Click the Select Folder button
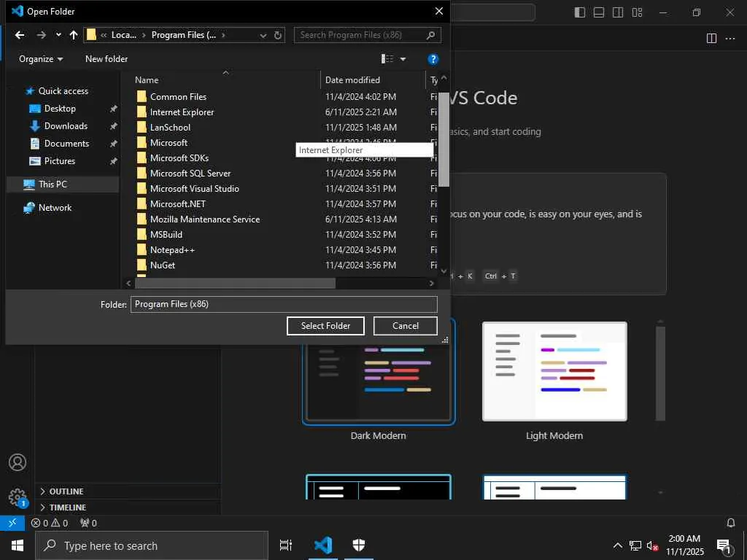Image resolution: width=747 pixels, height=560 pixels. pos(325,326)
